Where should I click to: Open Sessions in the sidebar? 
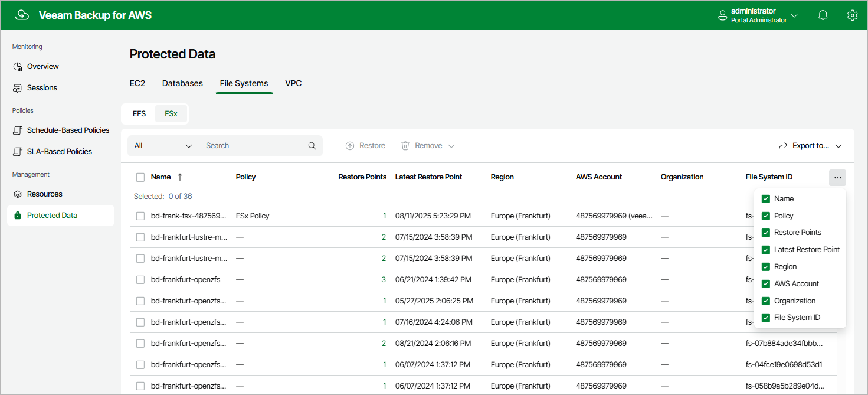(42, 88)
